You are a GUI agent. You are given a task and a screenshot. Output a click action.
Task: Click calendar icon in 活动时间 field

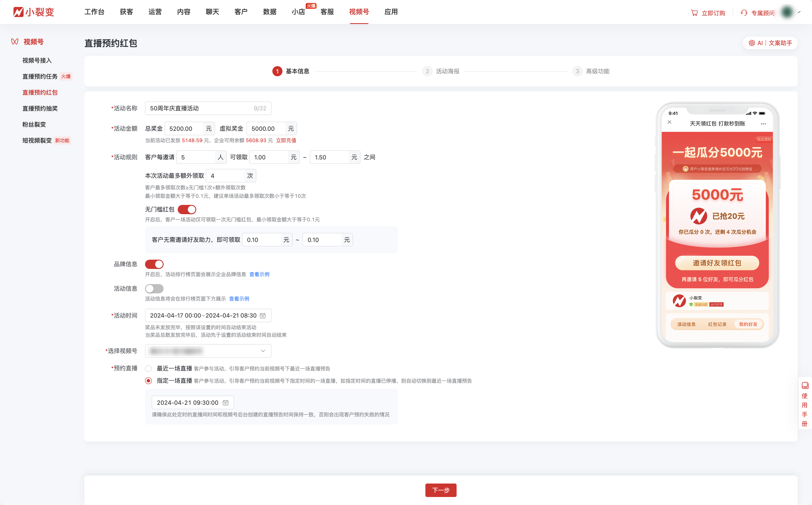(x=263, y=316)
